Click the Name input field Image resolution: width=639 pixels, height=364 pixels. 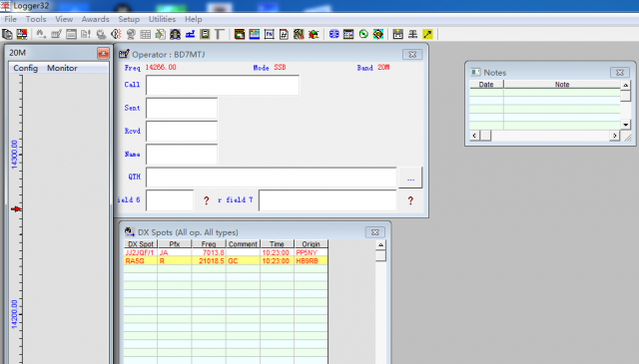[x=182, y=155]
